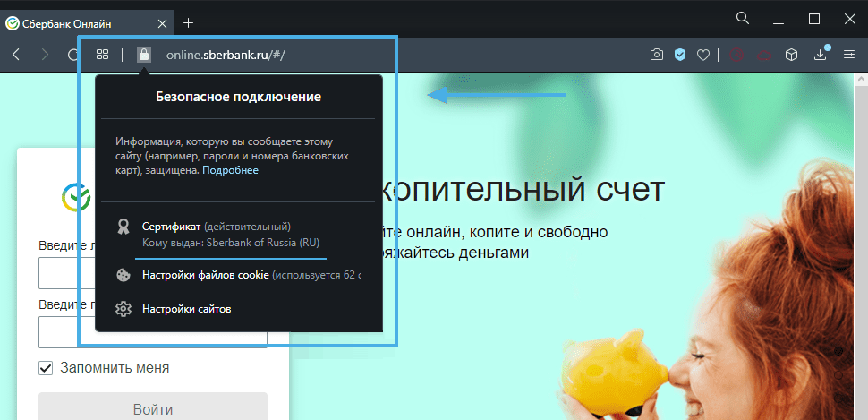868x420 pixels.
Task: Click the padlock site security icon
Action: point(143,55)
